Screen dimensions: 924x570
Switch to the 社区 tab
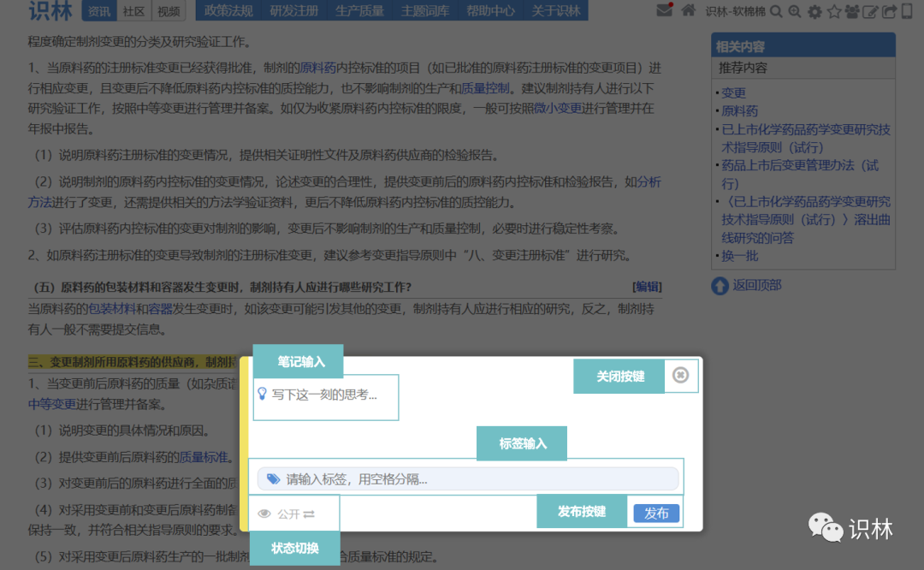point(133,11)
